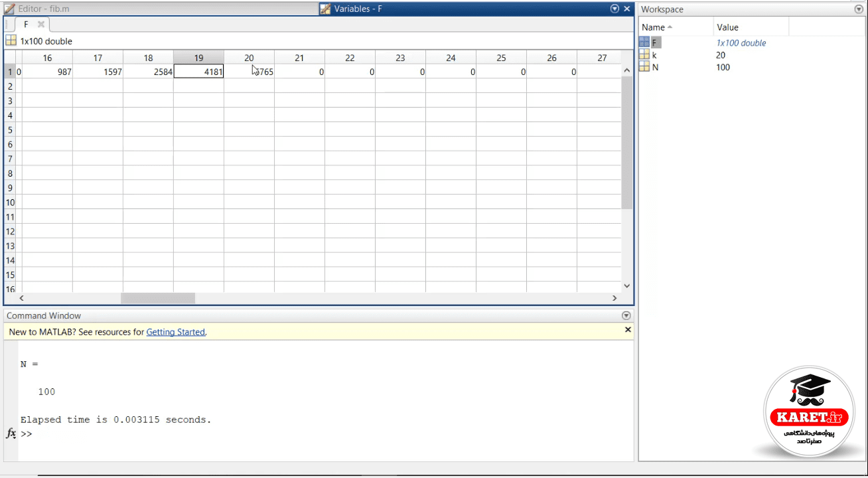Select the Variables - F panel title
The height and width of the screenshot is (478, 868).
[358, 9]
